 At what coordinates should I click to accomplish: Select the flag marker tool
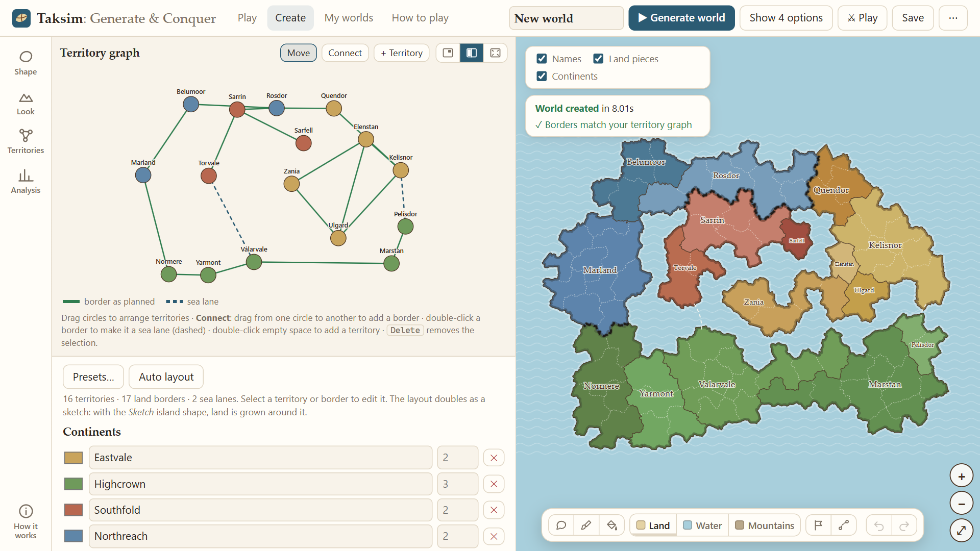(x=818, y=525)
